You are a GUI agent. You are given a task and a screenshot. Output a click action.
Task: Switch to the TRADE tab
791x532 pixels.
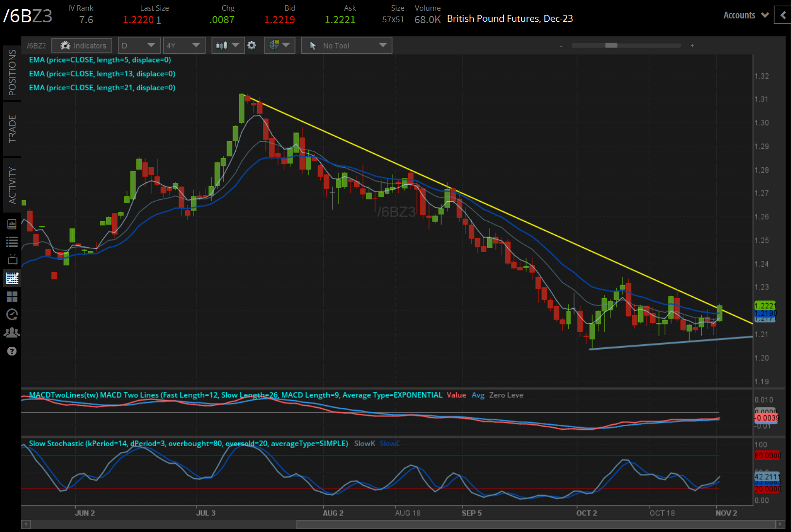12,129
